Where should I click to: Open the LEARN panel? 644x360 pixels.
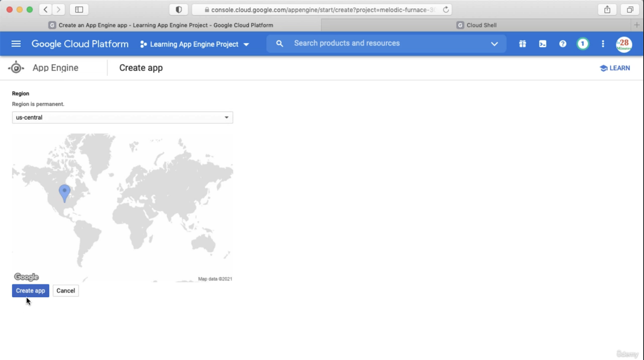tap(615, 68)
